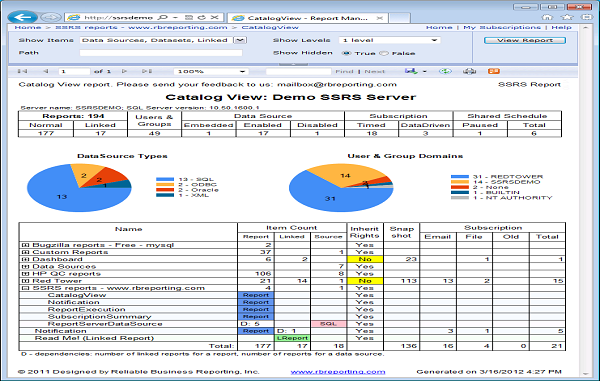Click the browser back arrow button
This screenshot has height=381, width=600.
point(22,17)
